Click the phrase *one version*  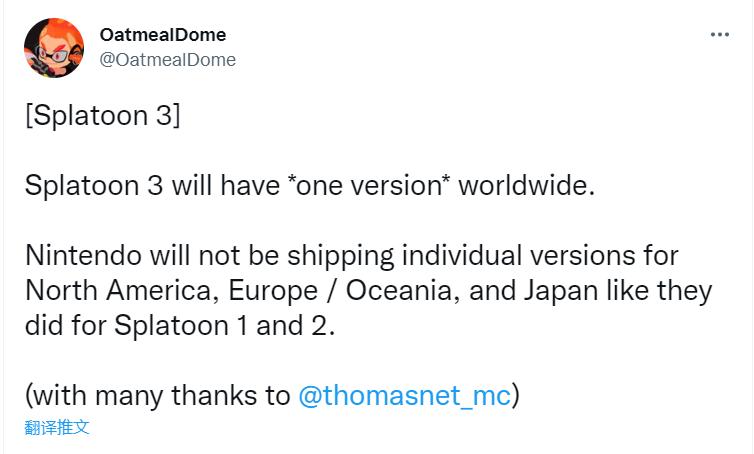(x=369, y=186)
